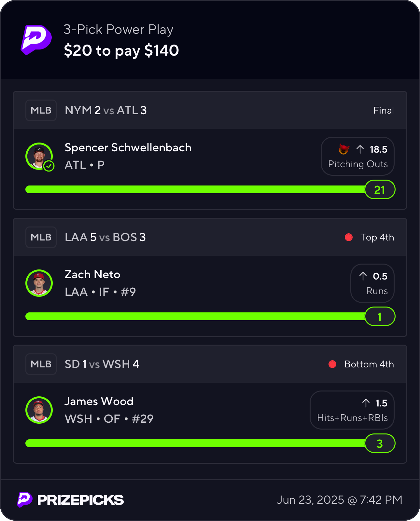Click the red live dot beside Bottom 4th
This screenshot has width=420, height=521.
[332, 364]
